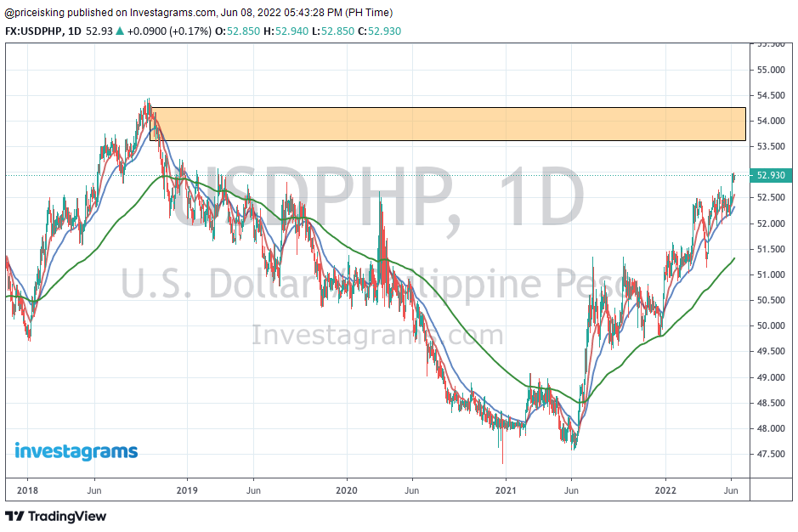Click the 54.000 price axis label
This screenshot has width=798, height=532.
[x=771, y=121]
